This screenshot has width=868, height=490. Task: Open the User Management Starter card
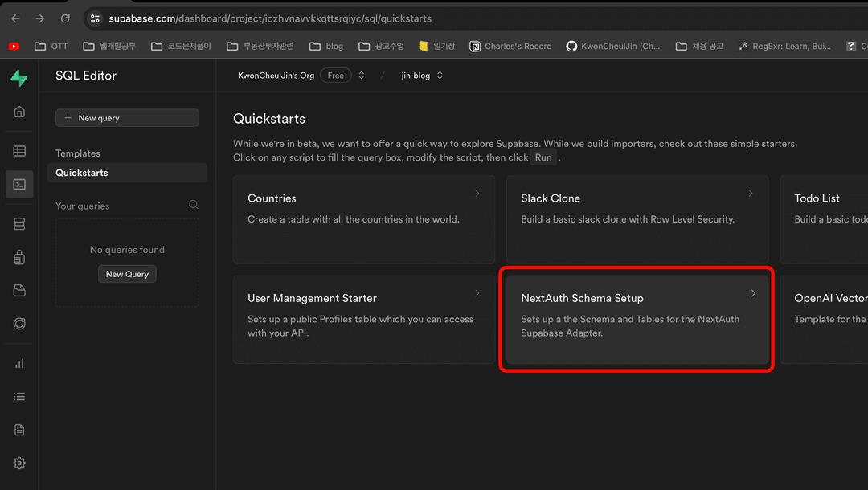pos(364,319)
